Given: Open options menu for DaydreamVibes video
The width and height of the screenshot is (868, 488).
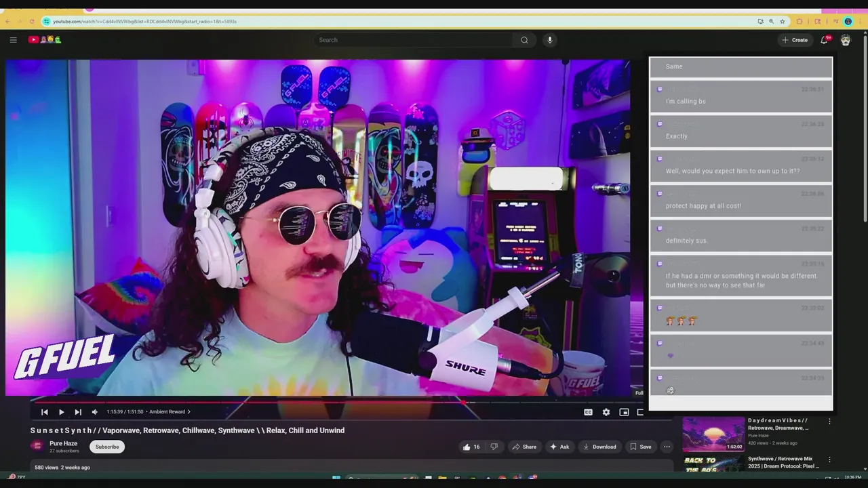Looking at the screenshot, I should (829, 422).
